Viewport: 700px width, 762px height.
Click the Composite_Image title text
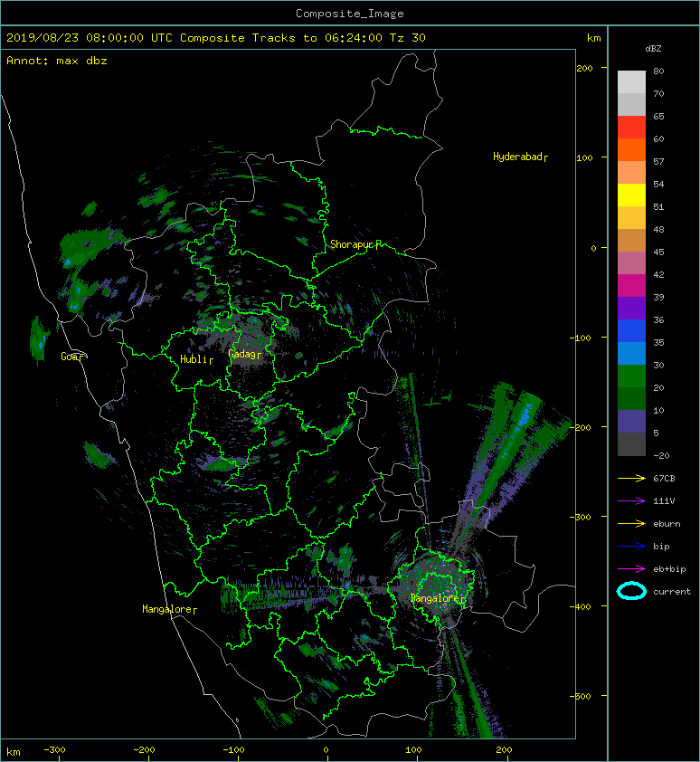click(350, 14)
